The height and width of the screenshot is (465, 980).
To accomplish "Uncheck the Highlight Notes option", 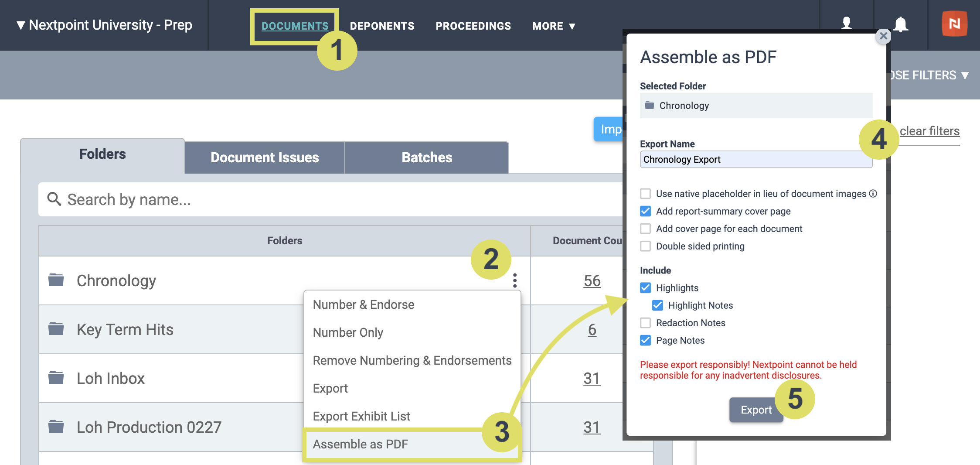I will 657,305.
